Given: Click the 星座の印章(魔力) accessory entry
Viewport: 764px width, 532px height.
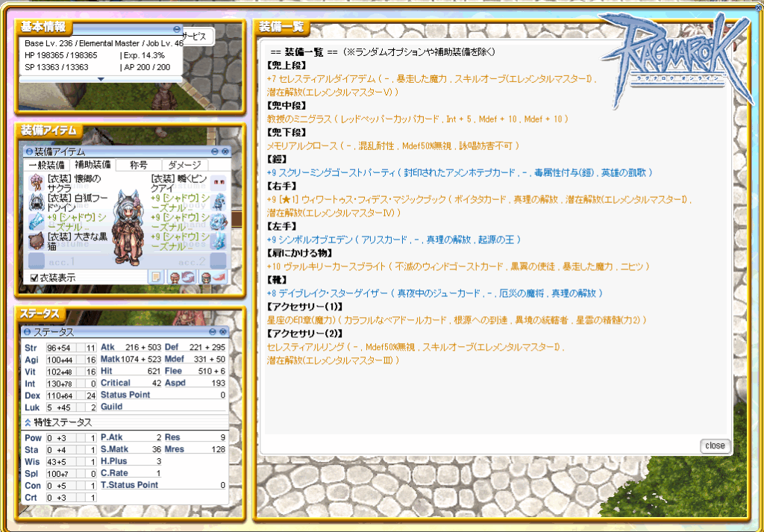Looking at the screenshot, I should click(x=457, y=320).
